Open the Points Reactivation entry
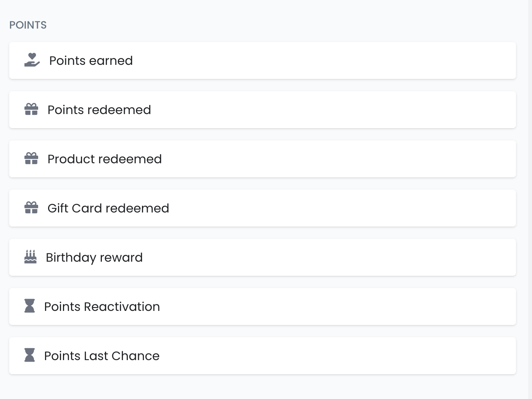Viewport: 532px width, 399px height. [x=102, y=307]
